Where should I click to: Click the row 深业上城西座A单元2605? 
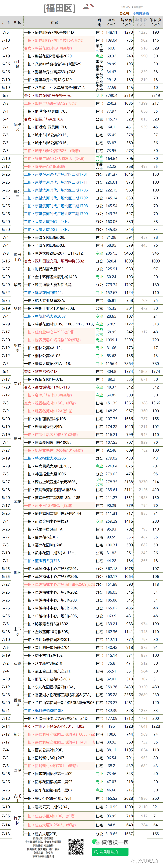click(x=81, y=482)
